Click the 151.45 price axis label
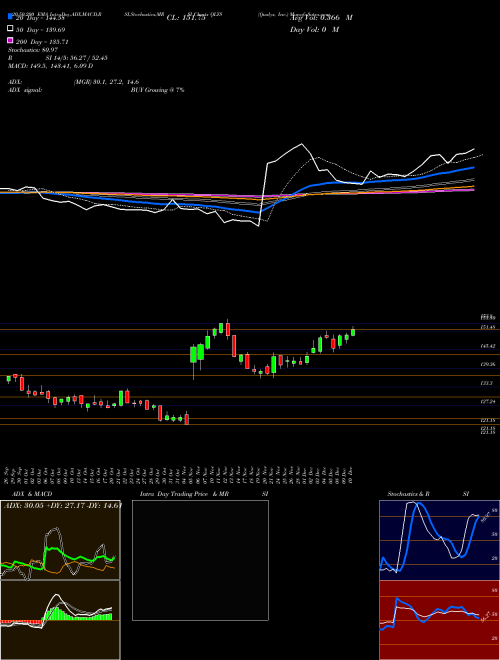 point(489,327)
